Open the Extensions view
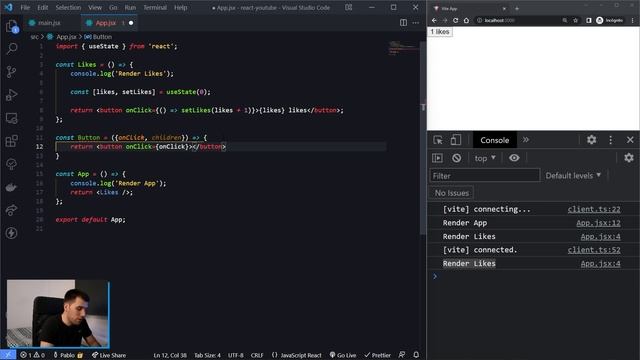The image size is (640, 360). click(12, 141)
